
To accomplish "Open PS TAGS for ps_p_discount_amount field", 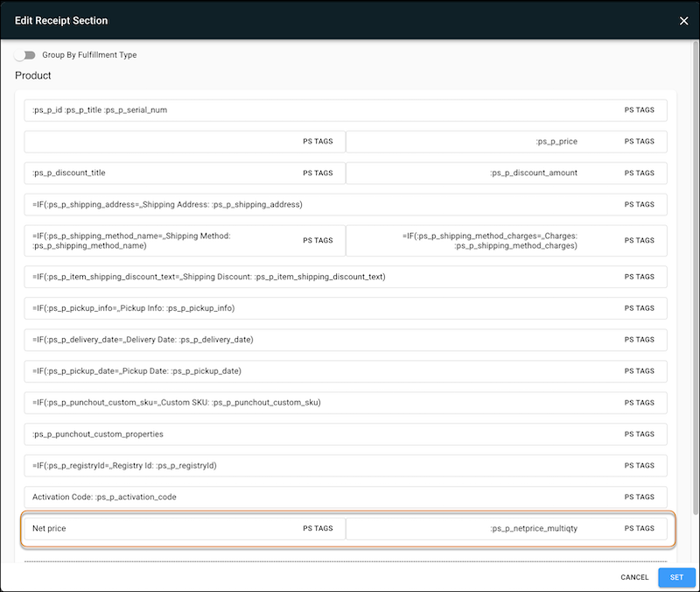I will pyautogui.click(x=639, y=173).
